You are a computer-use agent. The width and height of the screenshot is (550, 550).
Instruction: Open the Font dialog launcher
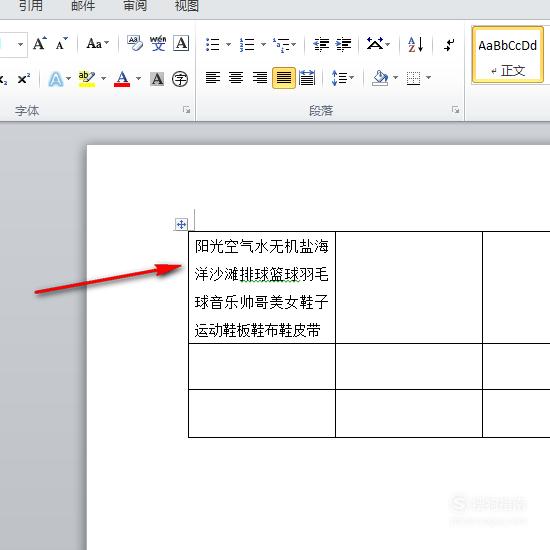tap(187, 110)
